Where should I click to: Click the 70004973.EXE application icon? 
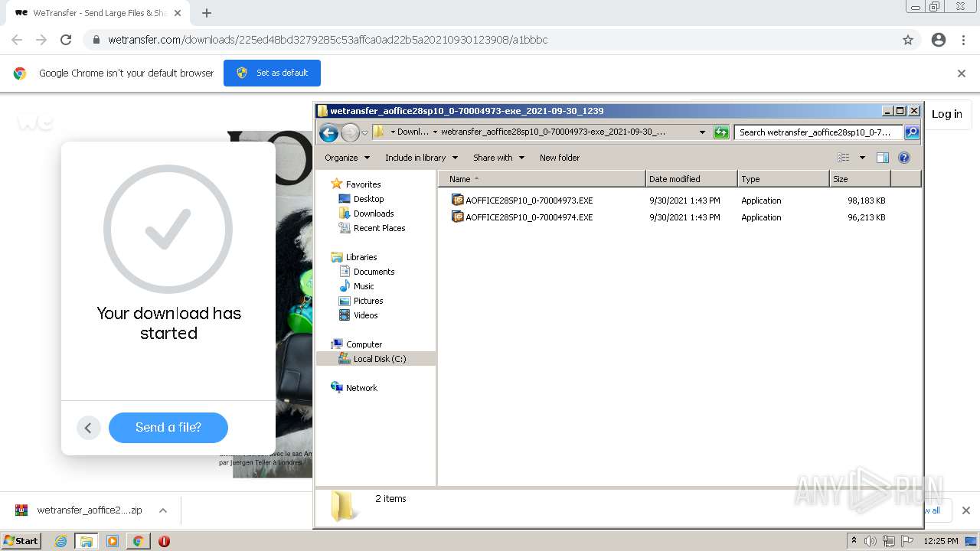(458, 201)
